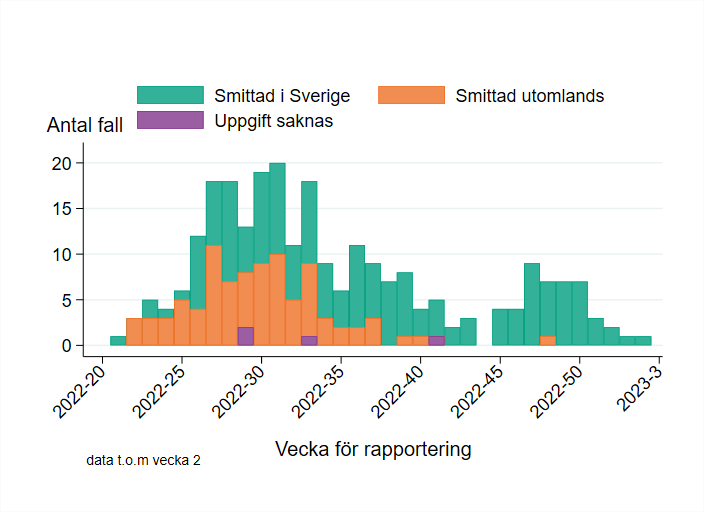Click the rightmost purple bar segment

click(437, 341)
